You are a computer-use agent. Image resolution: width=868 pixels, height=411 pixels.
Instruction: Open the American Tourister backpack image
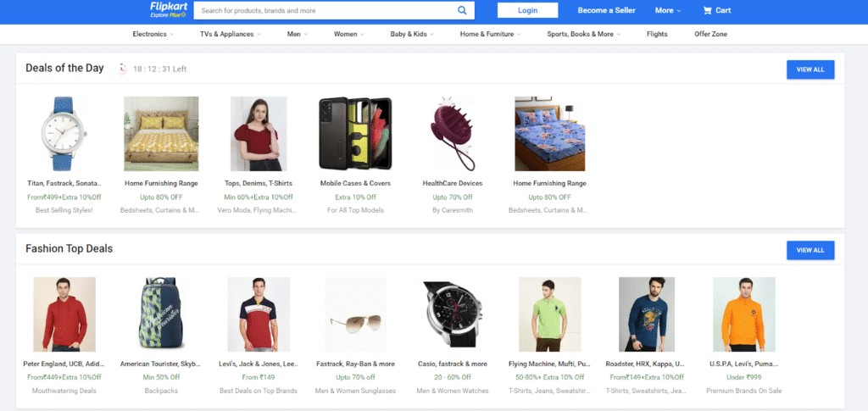pos(161,313)
